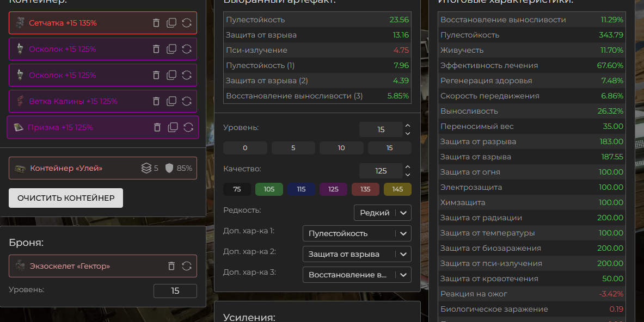Click the armor Уровень input field
Viewport: 644px width, 322px height.
[x=175, y=291]
